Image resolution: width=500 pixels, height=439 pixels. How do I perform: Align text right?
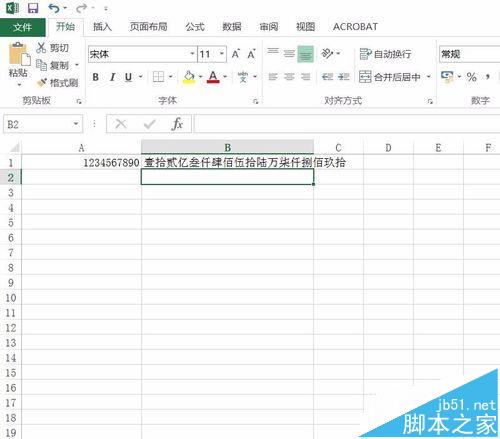pos(305,77)
